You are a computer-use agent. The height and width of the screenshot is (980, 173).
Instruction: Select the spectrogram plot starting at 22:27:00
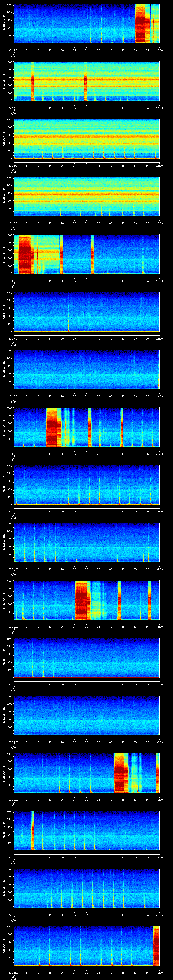pos(87,312)
